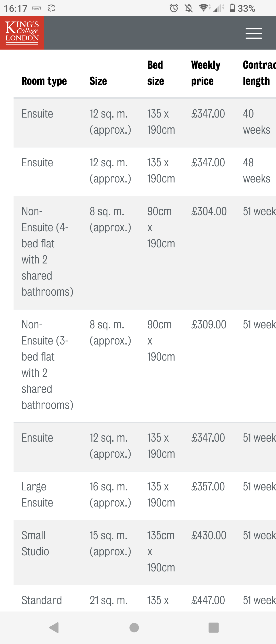Image resolution: width=276 pixels, height=644 pixels.
Task: Tap the £304.00 weekly price cell
Action: [x=209, y=212]
